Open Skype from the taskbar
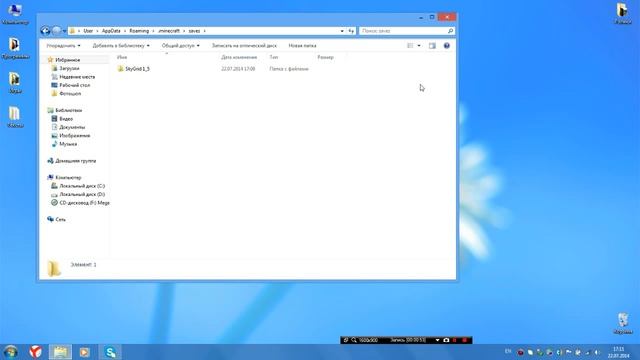This screenshot has height=360, width=640. point(111,352)
